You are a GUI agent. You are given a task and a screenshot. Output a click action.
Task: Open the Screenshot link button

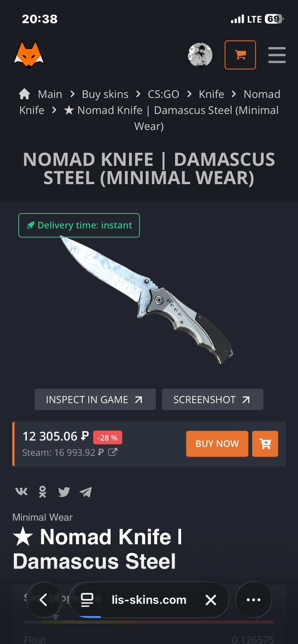[x=212, y=399]
